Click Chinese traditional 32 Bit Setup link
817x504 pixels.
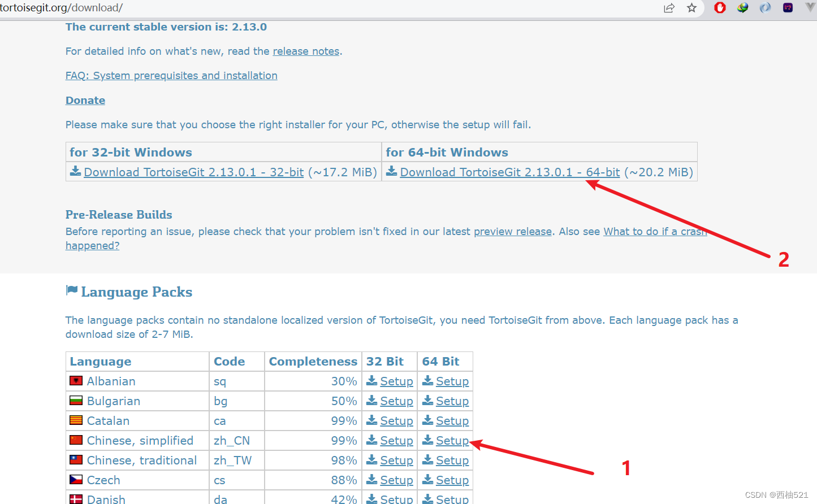click(396, 460)
